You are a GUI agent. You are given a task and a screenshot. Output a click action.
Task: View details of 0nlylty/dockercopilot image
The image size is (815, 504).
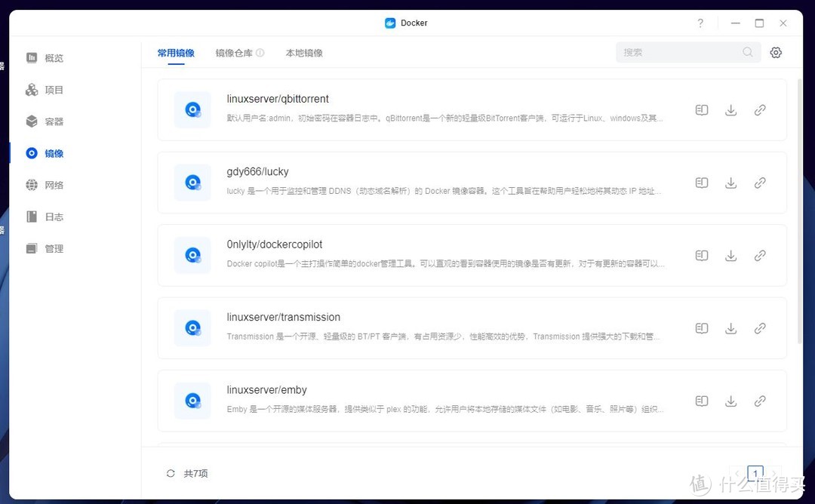coord(701,255)
